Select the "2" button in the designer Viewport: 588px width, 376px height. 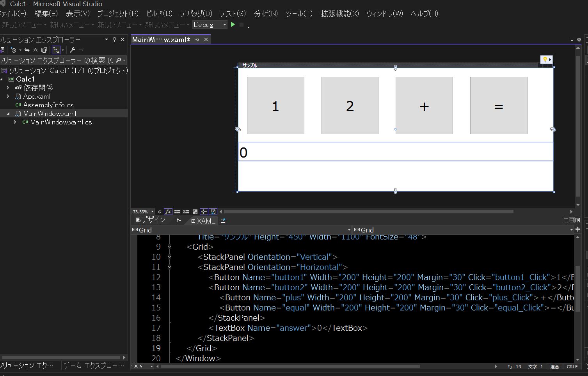coord(350,105)
